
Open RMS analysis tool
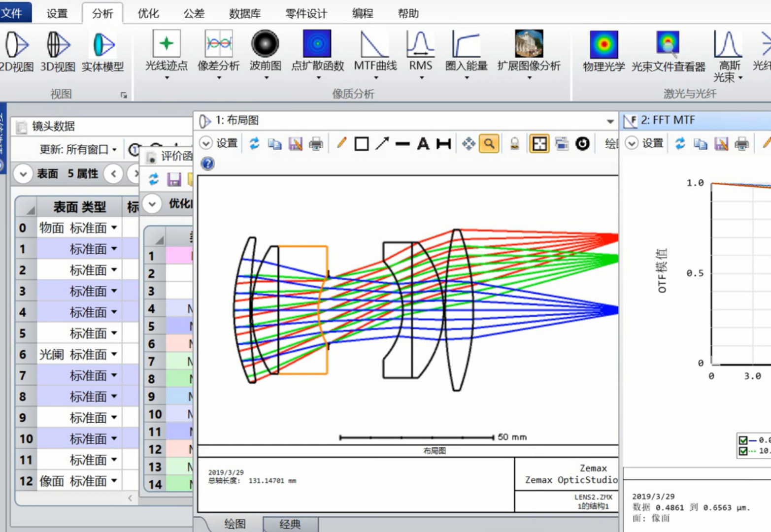pyautogui.click(x=421, y=54)
